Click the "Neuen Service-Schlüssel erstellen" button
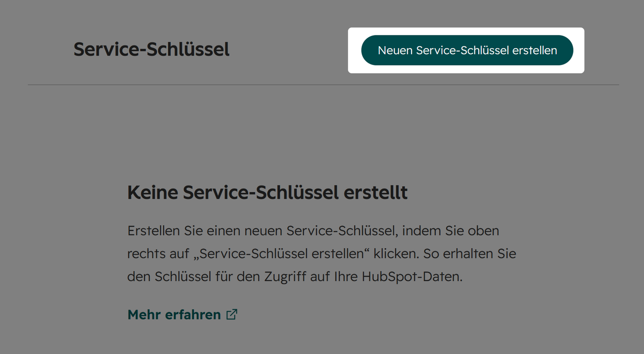This screenshot has width=644, height=354. point(467,50)
